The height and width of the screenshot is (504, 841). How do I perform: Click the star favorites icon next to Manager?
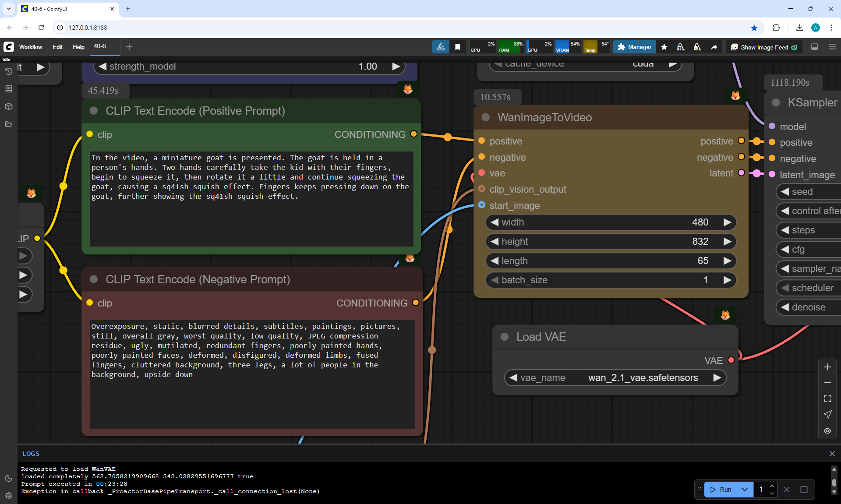click(664, 47)
